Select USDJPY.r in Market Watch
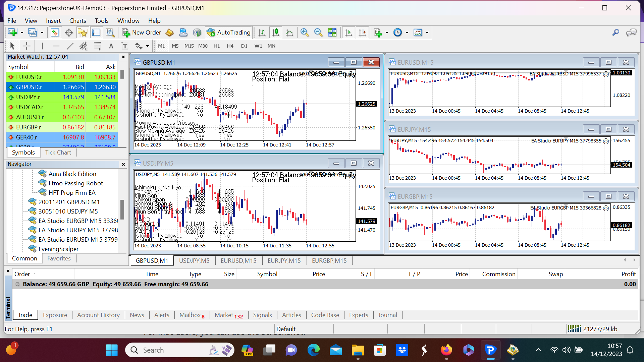The image size is (644, 362). 62,97
